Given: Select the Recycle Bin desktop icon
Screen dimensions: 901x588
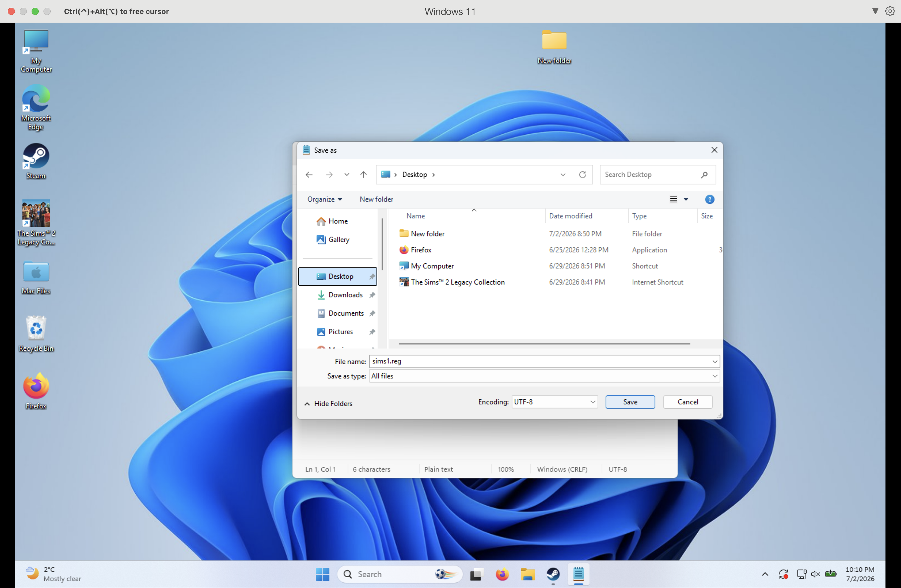Looking at the screenshot, I should [36, 334].
